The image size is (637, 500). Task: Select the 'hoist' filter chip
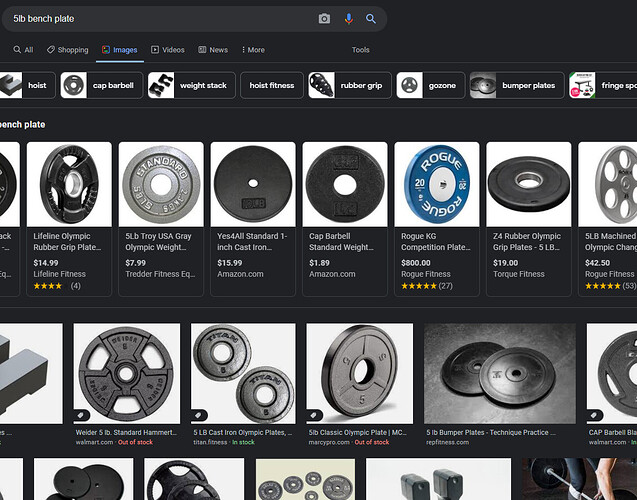coord(27,85)
